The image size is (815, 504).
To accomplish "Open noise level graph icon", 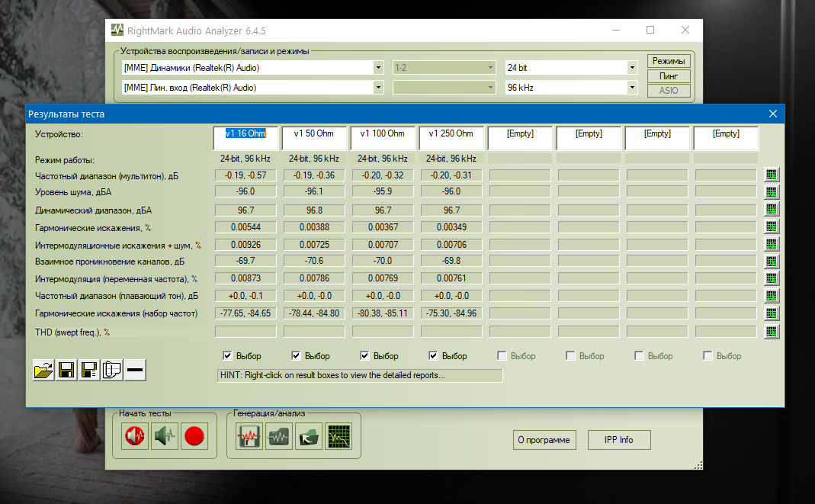I will [772, 191].
